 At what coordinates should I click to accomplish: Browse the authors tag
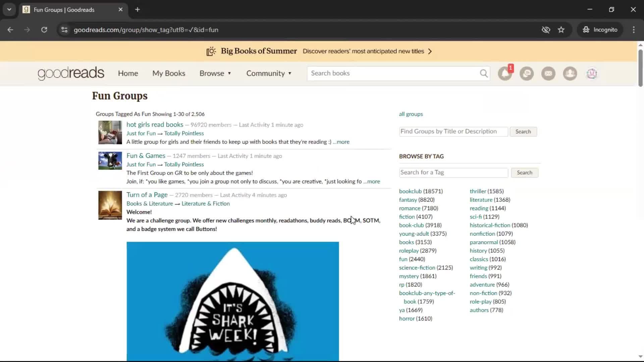point(479,310)
